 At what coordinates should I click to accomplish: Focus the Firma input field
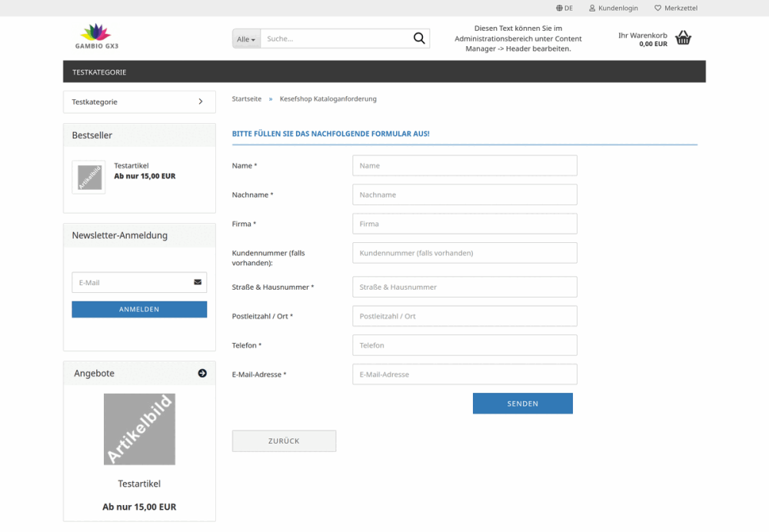coord(465,224)
